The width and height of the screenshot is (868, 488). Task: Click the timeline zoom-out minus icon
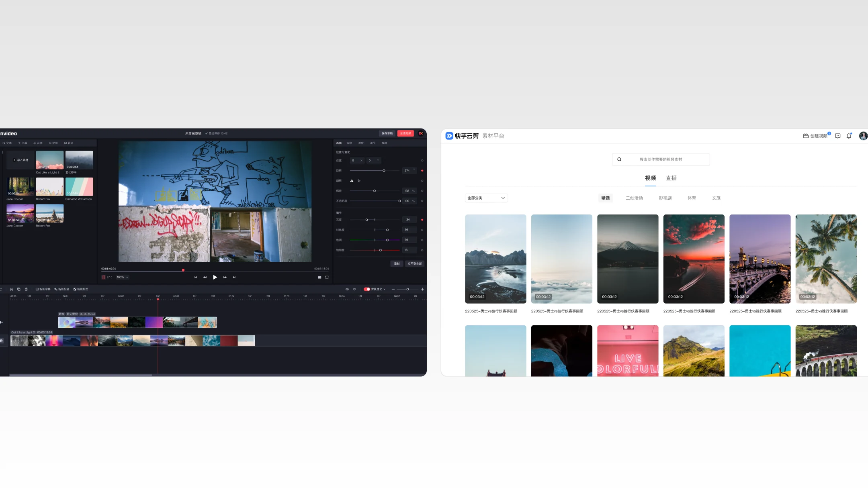coord(393,289)
